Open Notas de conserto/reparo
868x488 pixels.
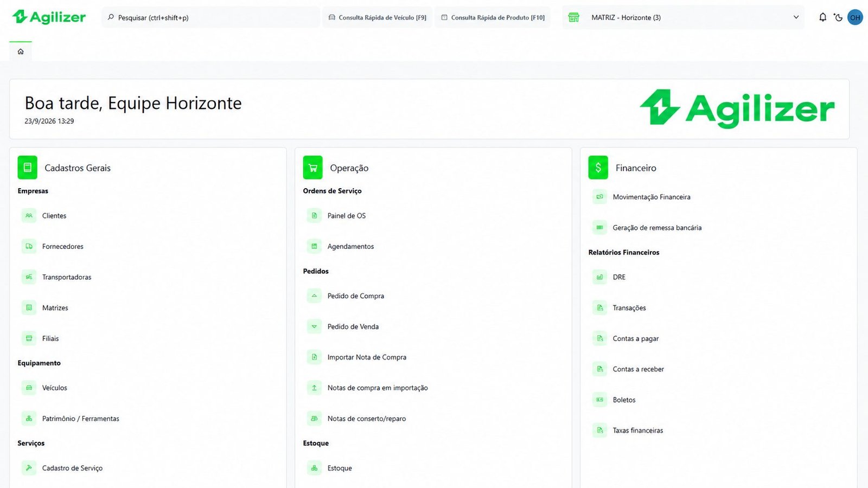[x=367, y=419]
